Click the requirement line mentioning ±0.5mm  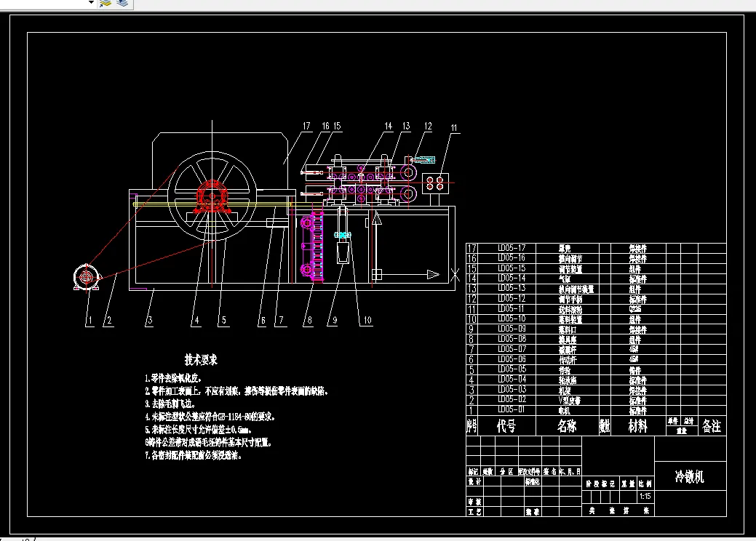click(198, 429)
